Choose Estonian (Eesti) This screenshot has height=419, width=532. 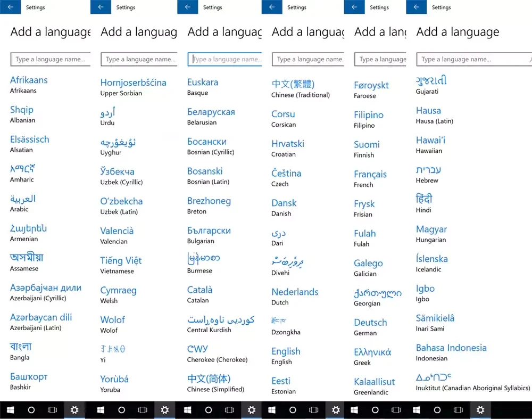point(284,385)
